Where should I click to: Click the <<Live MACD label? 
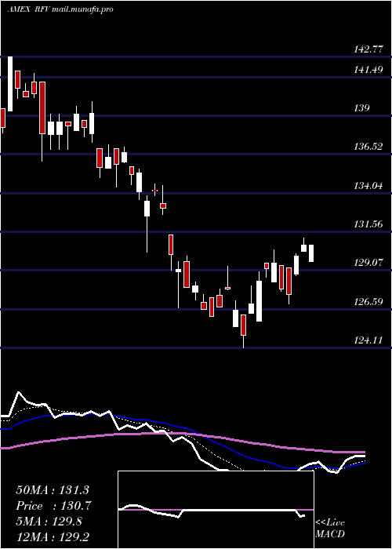330,529
